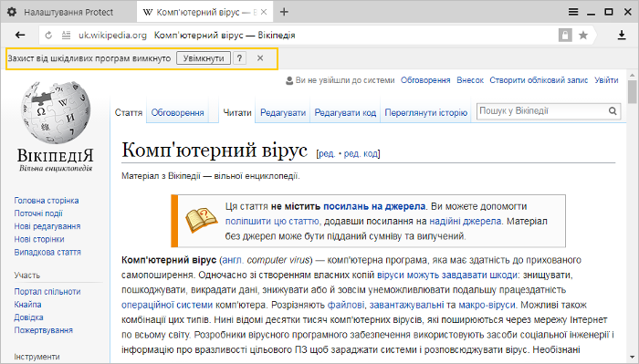Image resolution: width=639 pixels, height=364 pixels.
Task: Follow віруси можуть завдавати шкоди link
Action: [447, 276]
